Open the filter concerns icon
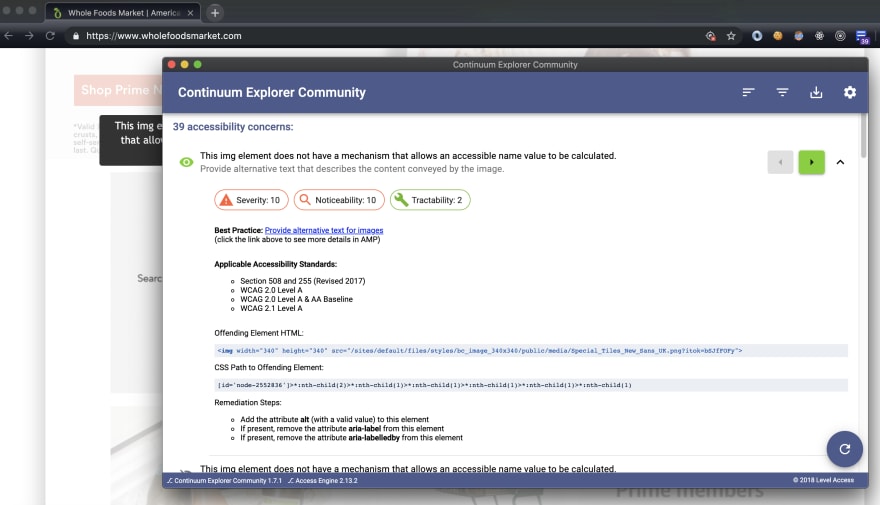The height and width of the screenshot is (505, 880). point(782,92)
